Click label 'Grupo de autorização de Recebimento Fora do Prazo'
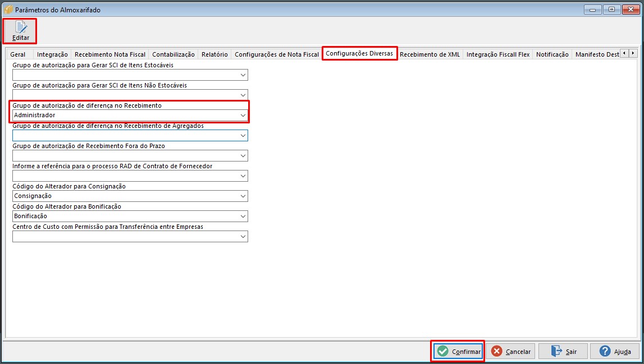This screenshot has width=644, height=364. tap(89, 146)
